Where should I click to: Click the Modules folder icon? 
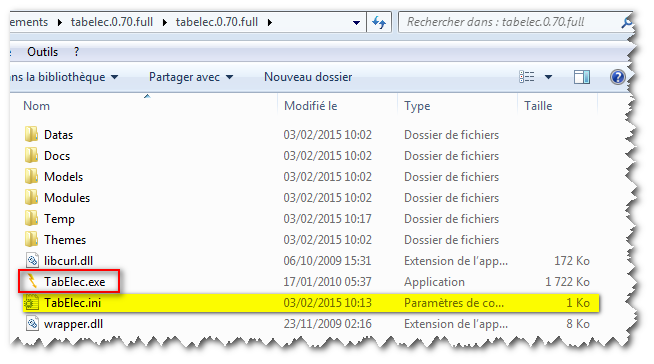coord(31,198)
